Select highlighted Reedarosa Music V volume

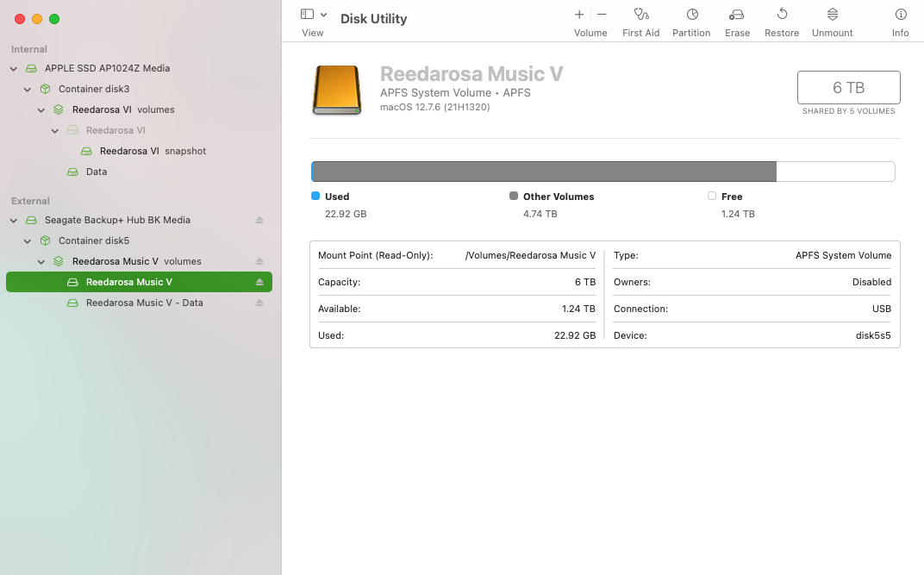[x=139, y=282]
